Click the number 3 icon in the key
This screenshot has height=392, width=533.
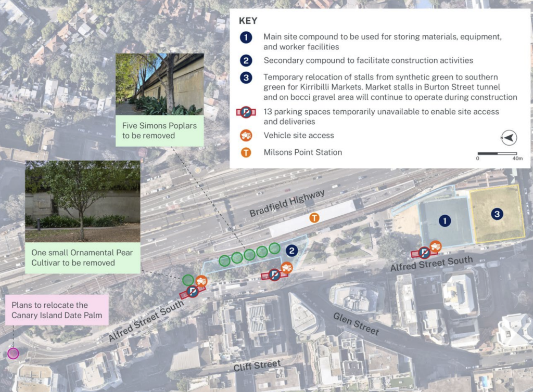pos(246,77)
